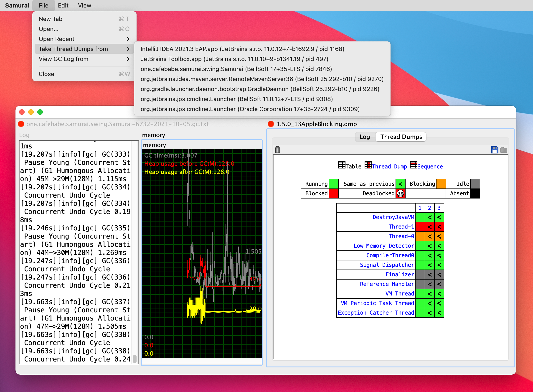Screen dimensions: 533x392
Task: Click Reference Handler arrow cell in dump 2
Action: click(x=430, y=284)
